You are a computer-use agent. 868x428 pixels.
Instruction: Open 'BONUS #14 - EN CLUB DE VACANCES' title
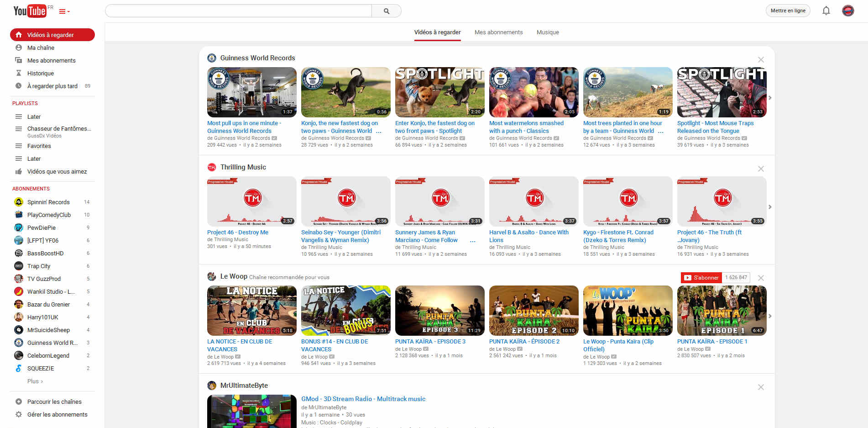(x=335, y=345)
